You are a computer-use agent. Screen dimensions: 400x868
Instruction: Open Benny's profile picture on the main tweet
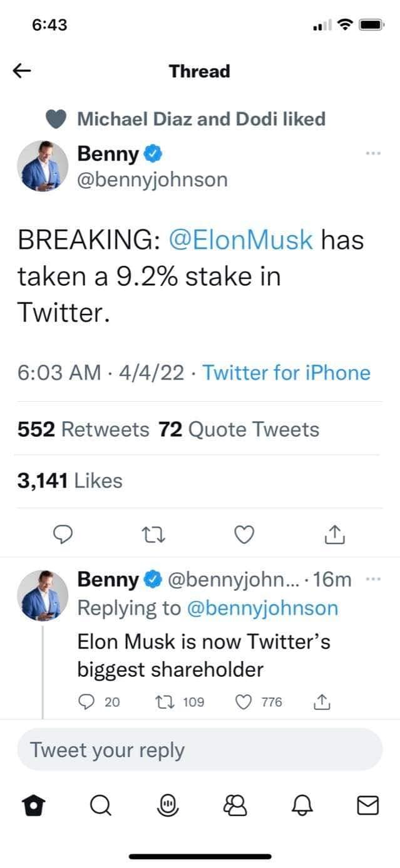pyautogui.click(x=42, y=165)
